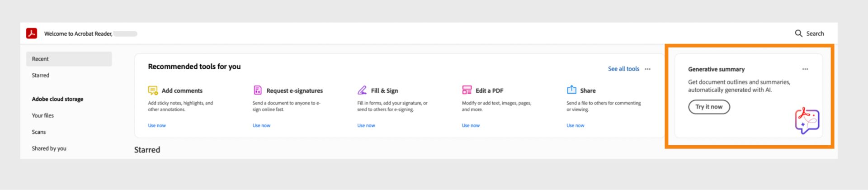Open Scans in the sidebar
868x190 pixels.
[x=39, y=132]
